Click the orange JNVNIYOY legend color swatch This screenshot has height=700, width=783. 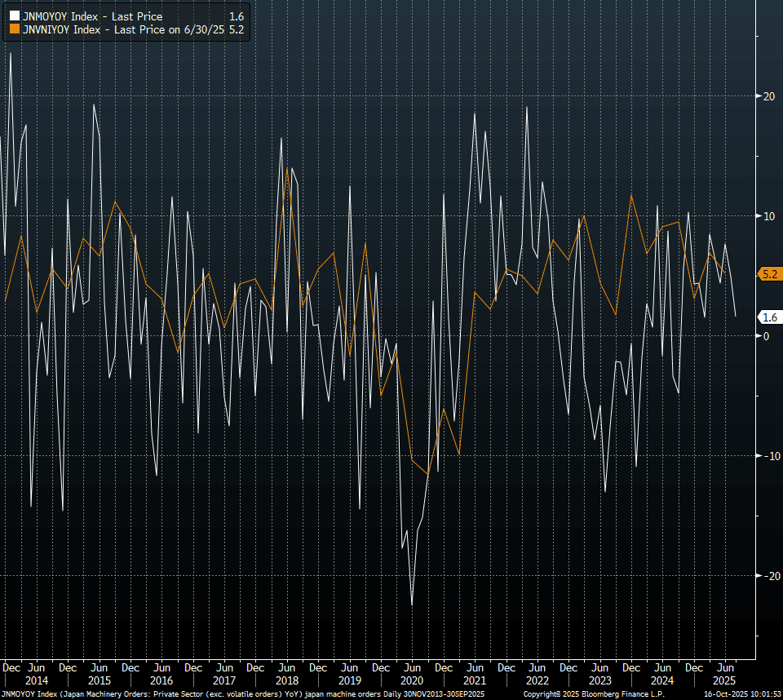15,29
